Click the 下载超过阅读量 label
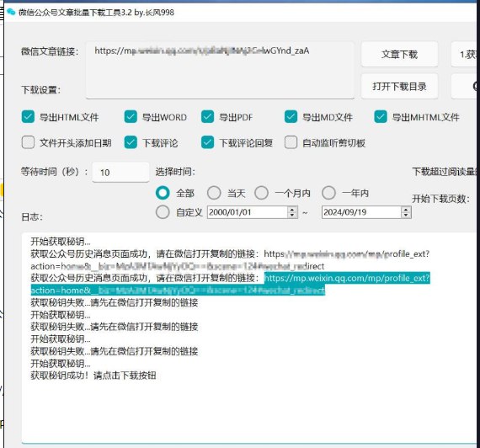This screenshot has width=480, height=448. tap(445, 172)
